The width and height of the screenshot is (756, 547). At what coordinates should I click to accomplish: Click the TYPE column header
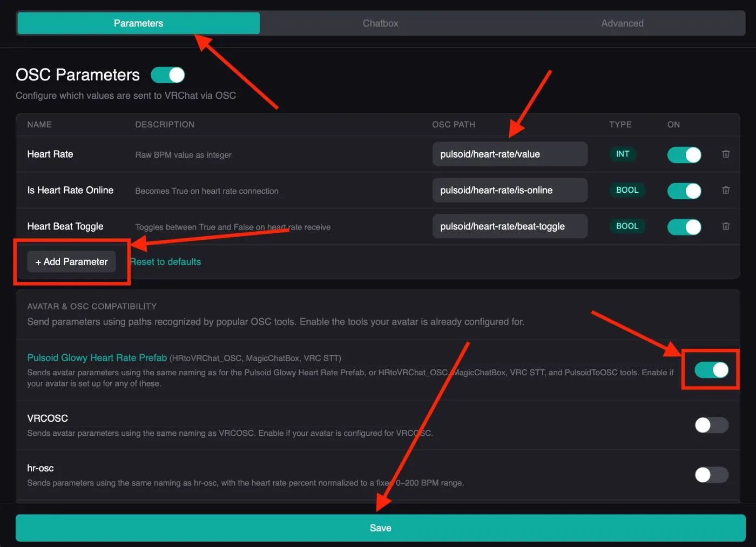(620, 125)
